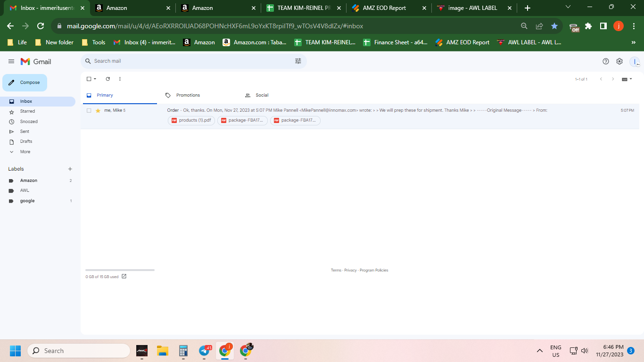
Task: Bookmark this page with the star icon
Action: pyautogui.click(x=554, y=26)
